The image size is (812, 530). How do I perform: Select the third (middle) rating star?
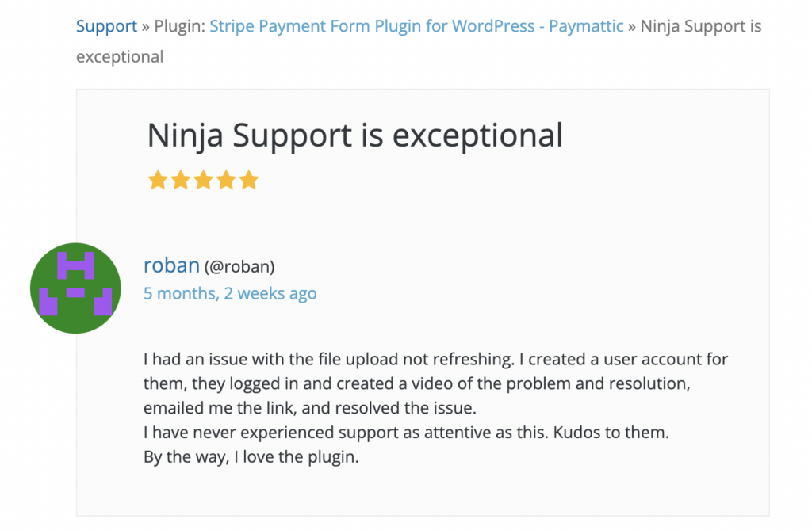204,181
